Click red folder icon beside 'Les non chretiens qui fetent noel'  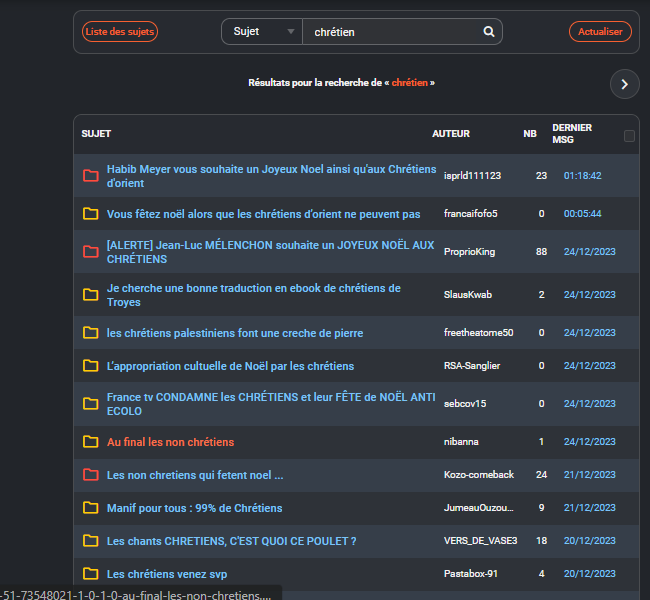click(x=91, y=475)
